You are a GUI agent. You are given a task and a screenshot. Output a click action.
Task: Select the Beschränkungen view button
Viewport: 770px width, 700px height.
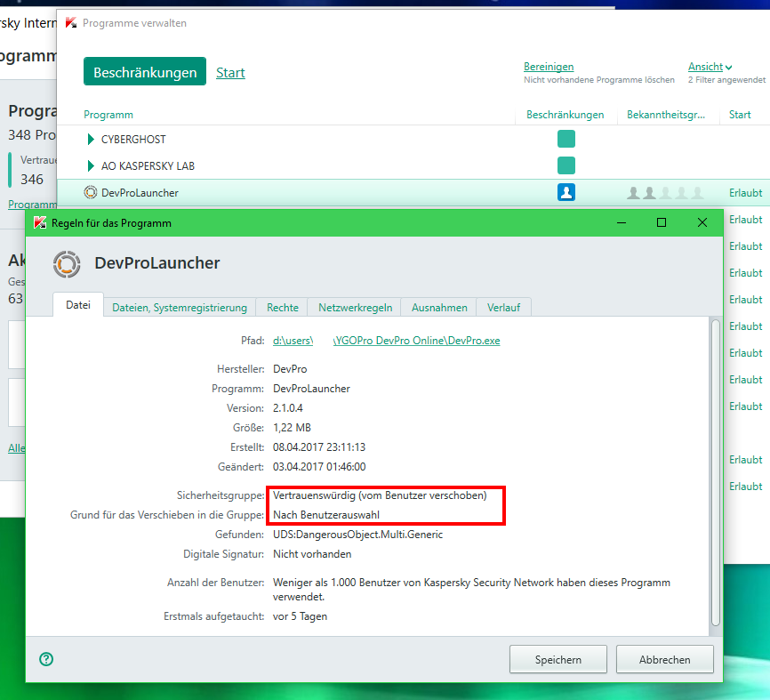pyautogui.click(x=145, y=72)
